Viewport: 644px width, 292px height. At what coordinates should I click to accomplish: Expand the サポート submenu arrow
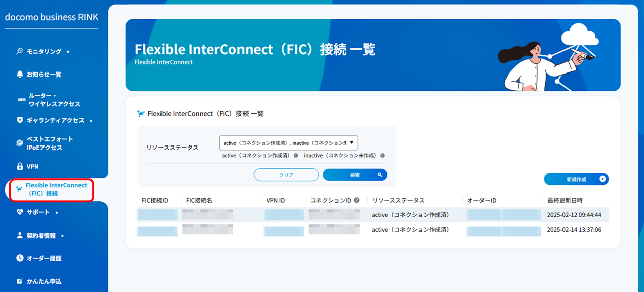point(57,213)
